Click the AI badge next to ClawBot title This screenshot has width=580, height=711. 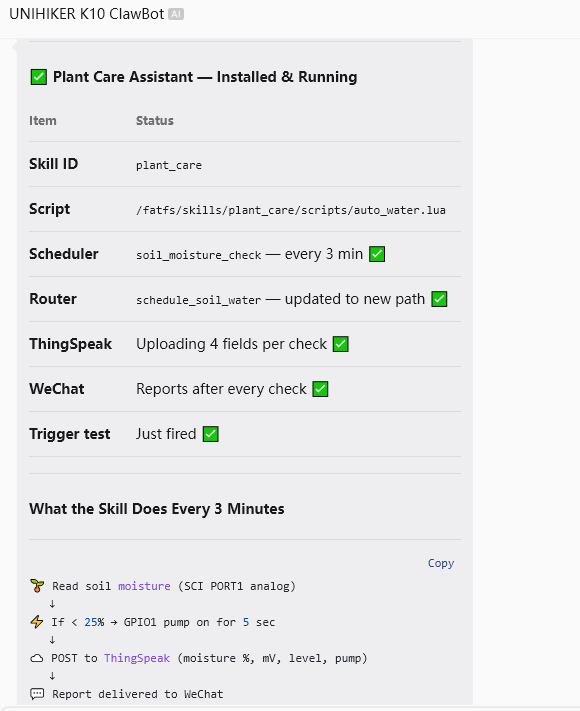[175, 15]
